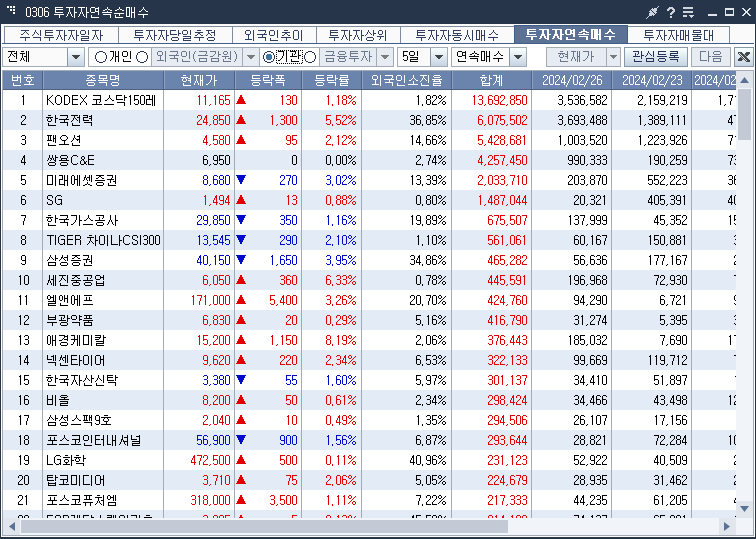Click the 2024/02/26 column header
This screenshot has width=756, height=539.
tap(571, 80)
